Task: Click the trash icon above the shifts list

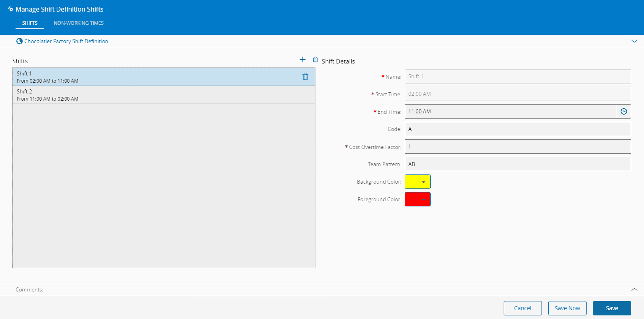Action: coord(315,59)
